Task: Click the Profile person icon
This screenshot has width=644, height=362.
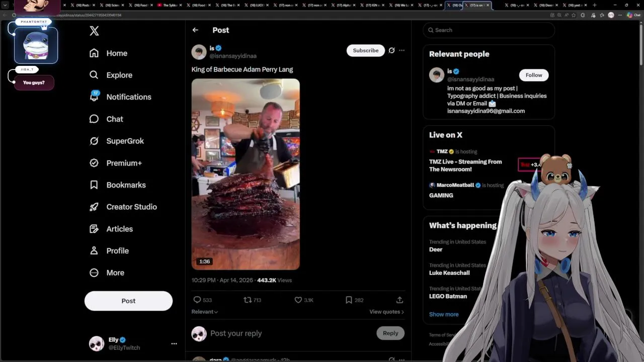Action: (94, 250)
